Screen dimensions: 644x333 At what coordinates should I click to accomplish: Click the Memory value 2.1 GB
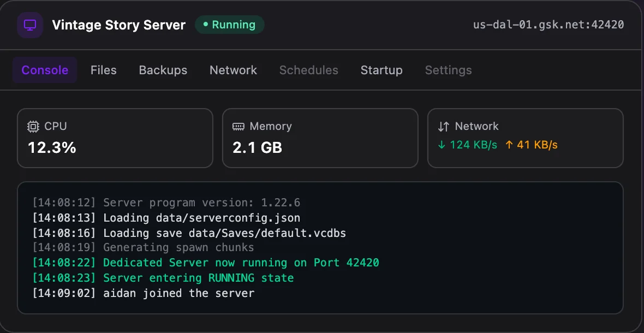pyautogui.click(x=258, y=148)
